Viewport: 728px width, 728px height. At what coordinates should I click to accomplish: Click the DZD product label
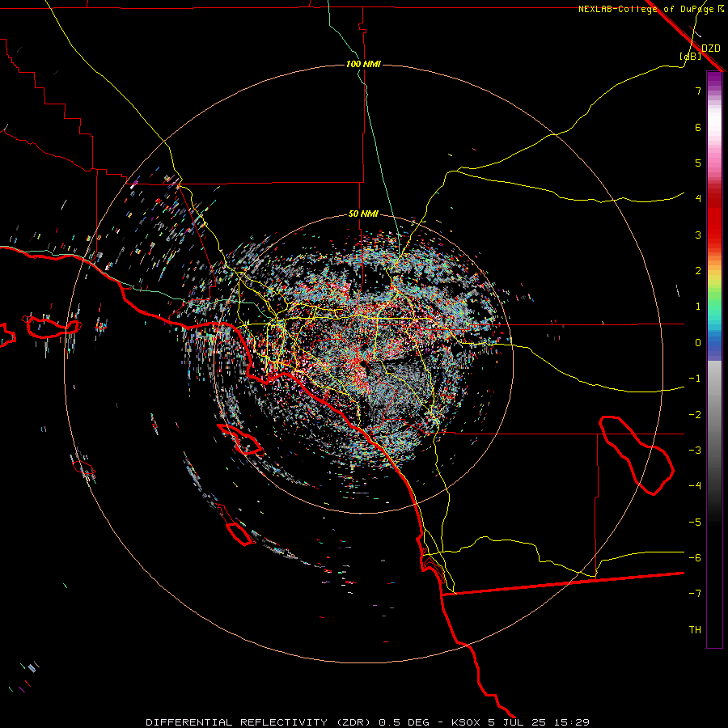click(x=711, y=49)
